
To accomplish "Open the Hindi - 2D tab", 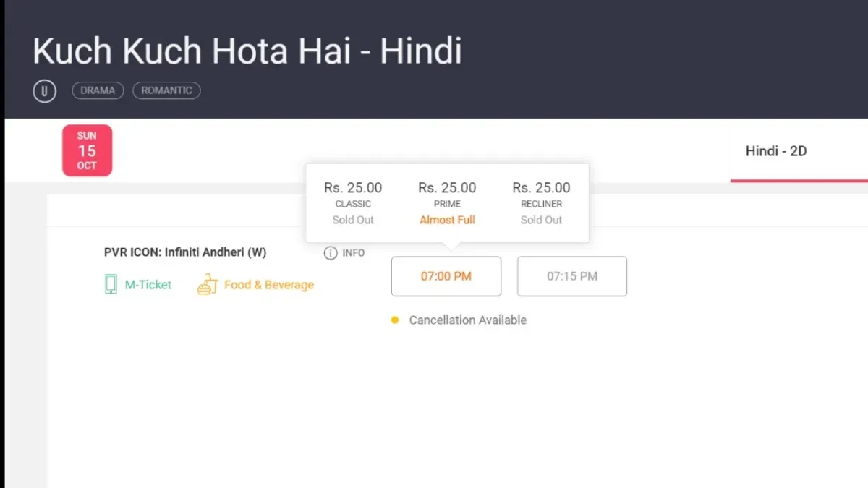I will 776,151.
